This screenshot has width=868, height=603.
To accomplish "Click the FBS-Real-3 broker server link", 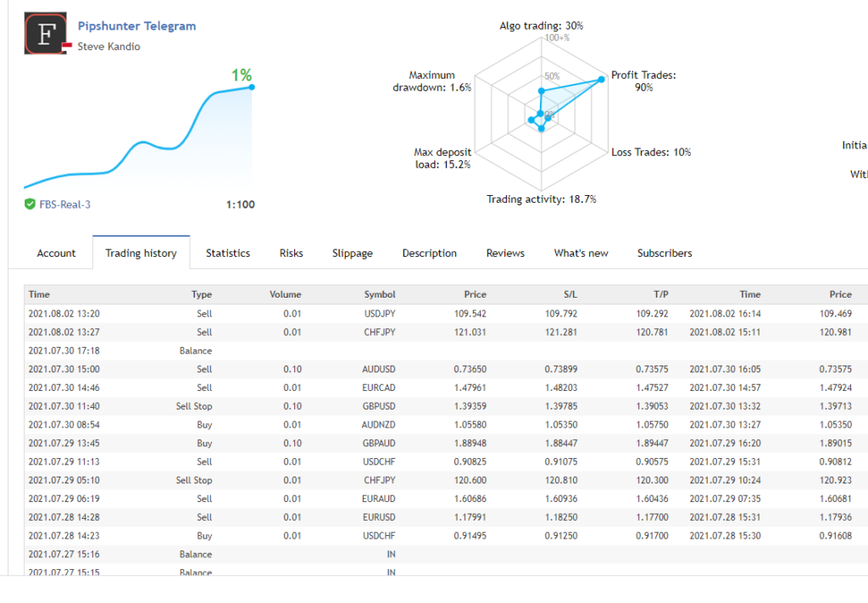I will coord(64,204).
